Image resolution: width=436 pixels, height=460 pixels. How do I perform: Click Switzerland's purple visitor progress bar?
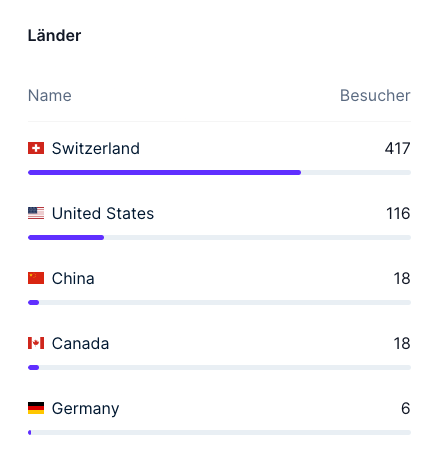165,173
